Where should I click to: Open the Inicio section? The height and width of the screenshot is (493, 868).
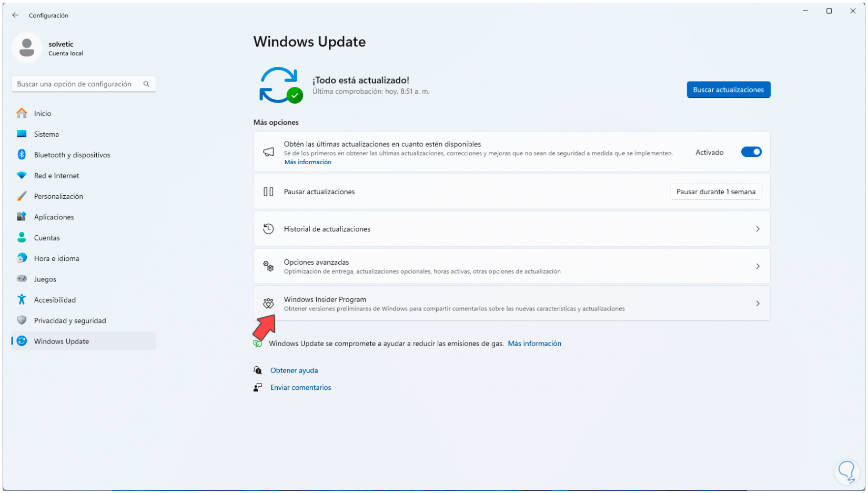[x=84, y=113]
